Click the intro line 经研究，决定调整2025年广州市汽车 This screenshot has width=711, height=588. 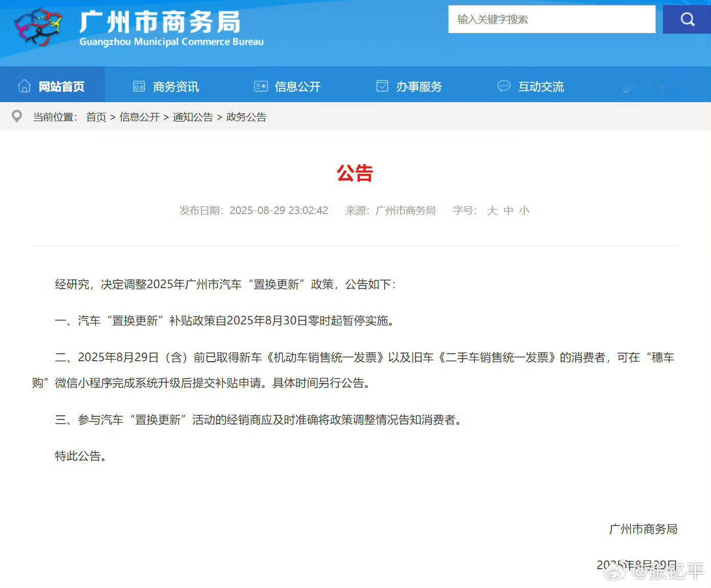pyautogui.click(x=225, y=285)
